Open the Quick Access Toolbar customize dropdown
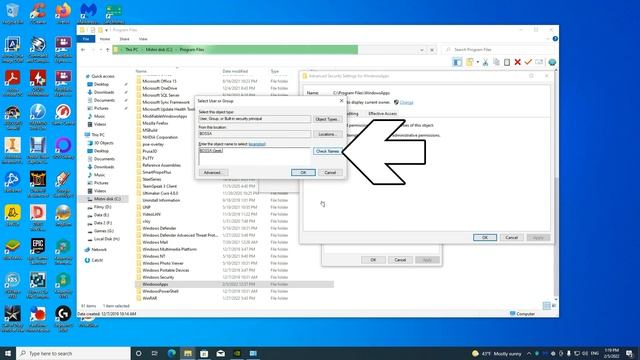 [x=107, y=30]
